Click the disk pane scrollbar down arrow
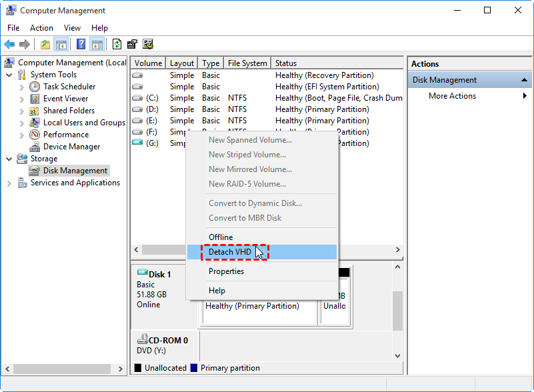 pos(398,356)
